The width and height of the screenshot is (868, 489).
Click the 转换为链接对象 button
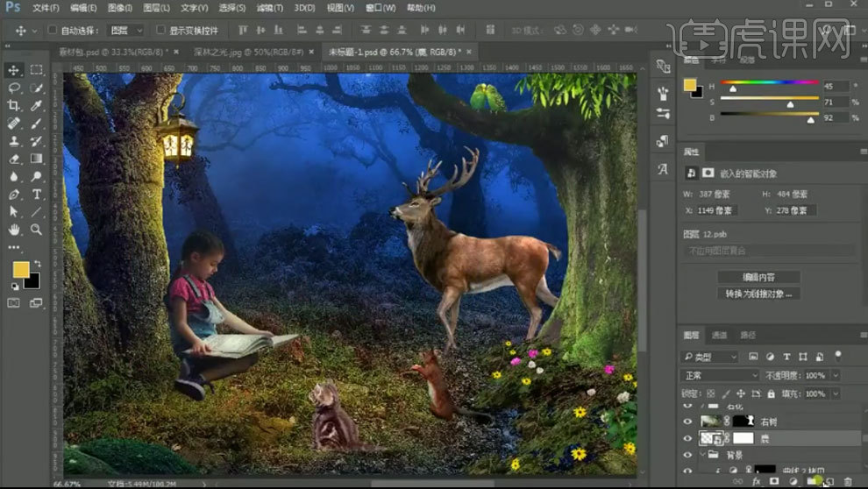click(x=758, y=294)
